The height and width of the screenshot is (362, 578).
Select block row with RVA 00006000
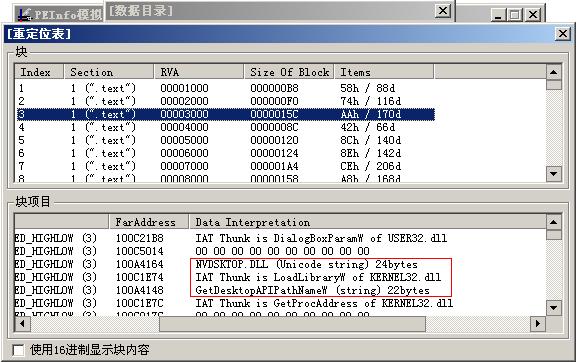[226, 153]
